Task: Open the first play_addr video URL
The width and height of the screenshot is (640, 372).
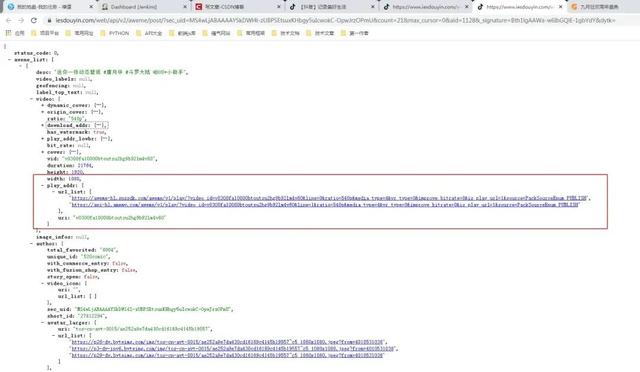Action: [329, 198]
